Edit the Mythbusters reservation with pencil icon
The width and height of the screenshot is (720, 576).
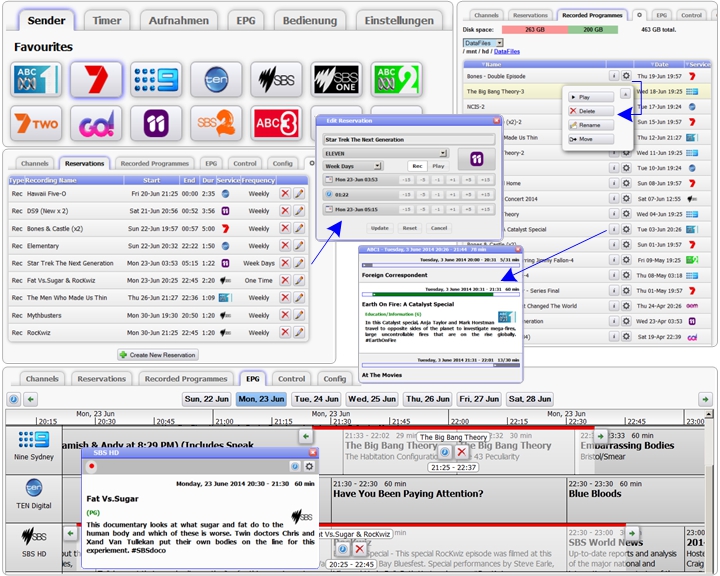pyautogui.click(x=299, y=315)
